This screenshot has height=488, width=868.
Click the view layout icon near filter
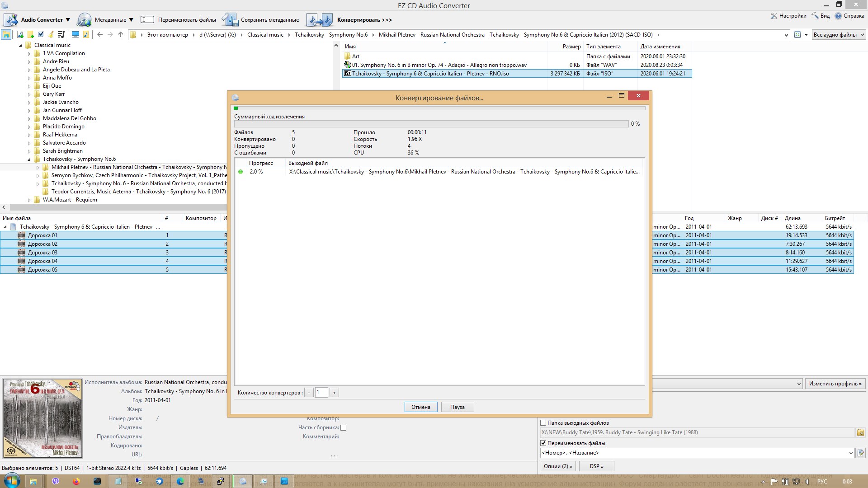(797, 35)
